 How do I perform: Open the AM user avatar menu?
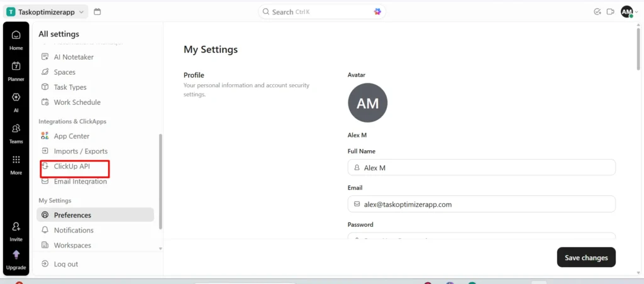click(630, 12)
